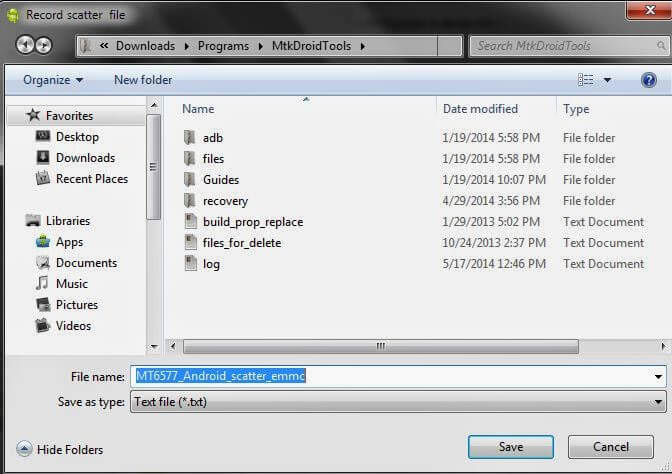
Task: Click MtkDroidTools in the address breadcrumb
Action: point(312,46)
